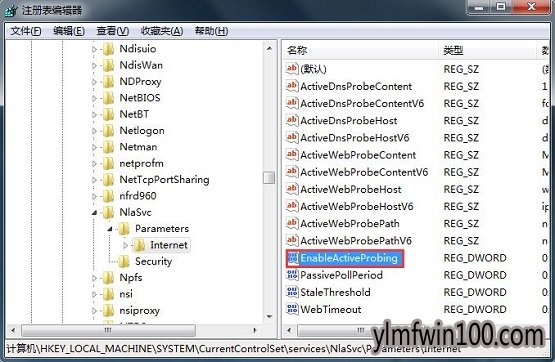
Task: Click REG_DWORD type of EnableActiveProbing row
Action: coord(475,258)
